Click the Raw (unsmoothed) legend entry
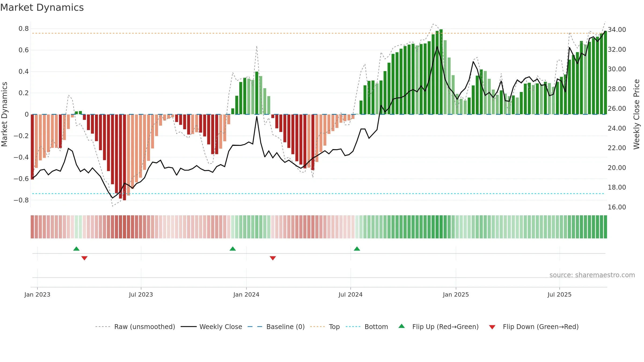 click(x=135, y=327)
